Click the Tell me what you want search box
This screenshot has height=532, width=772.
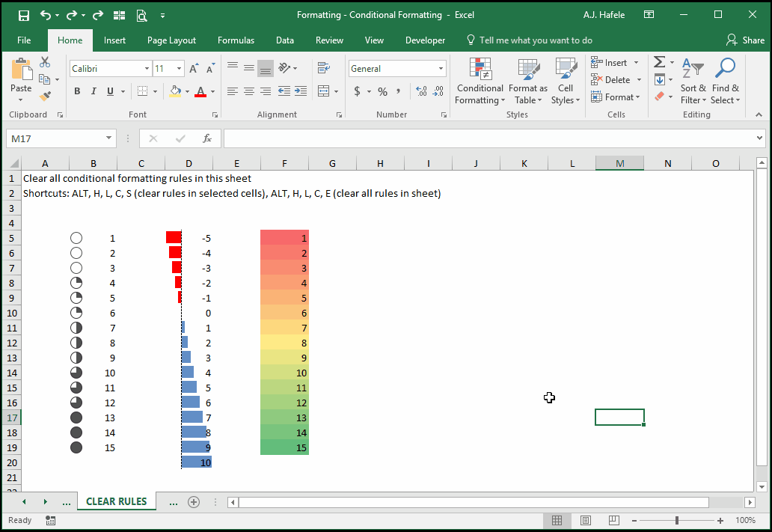point(530,40)
